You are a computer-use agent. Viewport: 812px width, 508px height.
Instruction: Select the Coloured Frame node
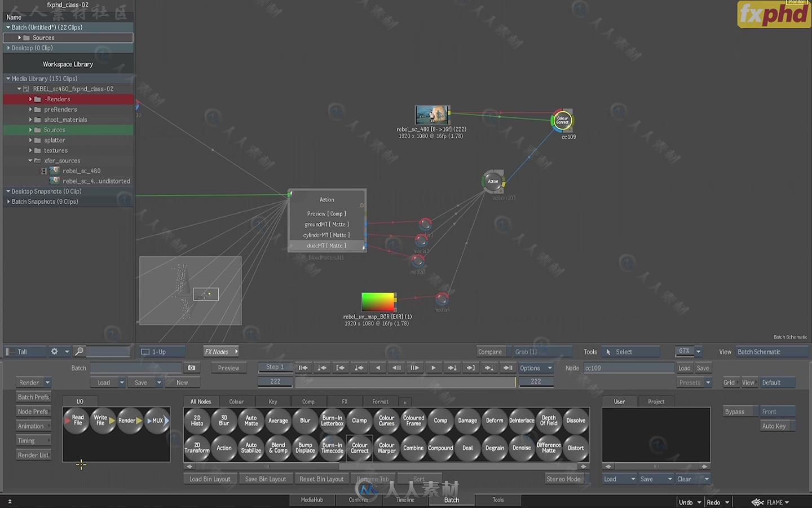click(413, 421)
